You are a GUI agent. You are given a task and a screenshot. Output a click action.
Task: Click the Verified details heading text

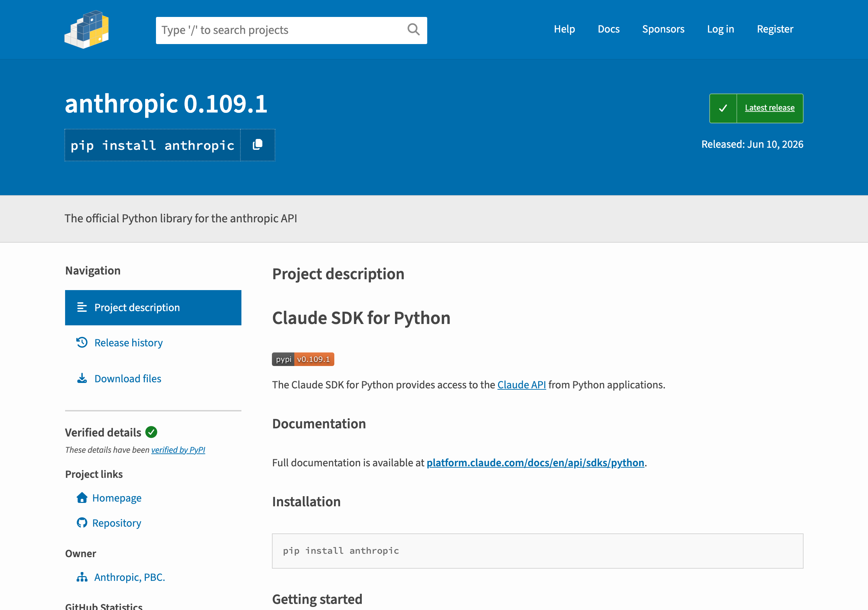[103, 432]
